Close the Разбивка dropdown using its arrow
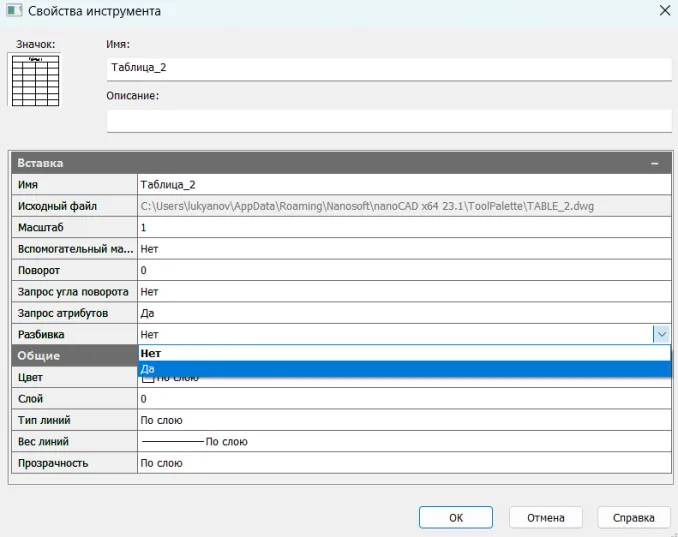Viewport: 678px width, 537px height. 660,334
